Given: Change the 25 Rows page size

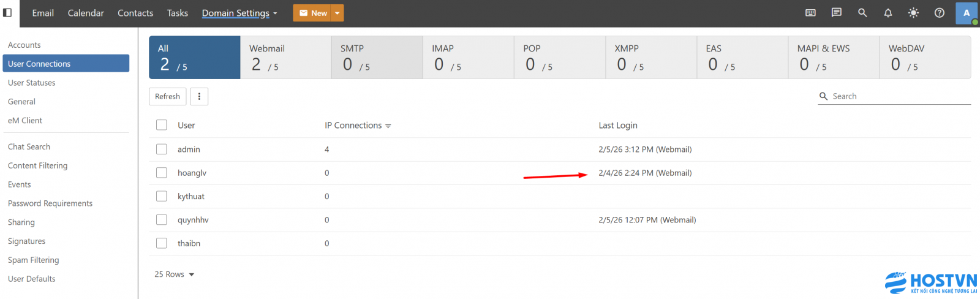Looking at the screenshot, I should click(x=174, y=274).
